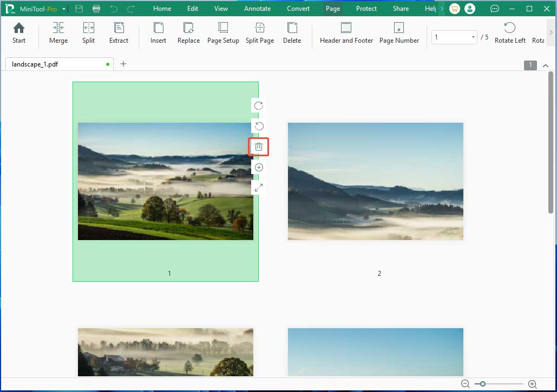Switch to the Share tab
Image resolution: width=557 pixels, height=392 pixels.
(401, 9)
